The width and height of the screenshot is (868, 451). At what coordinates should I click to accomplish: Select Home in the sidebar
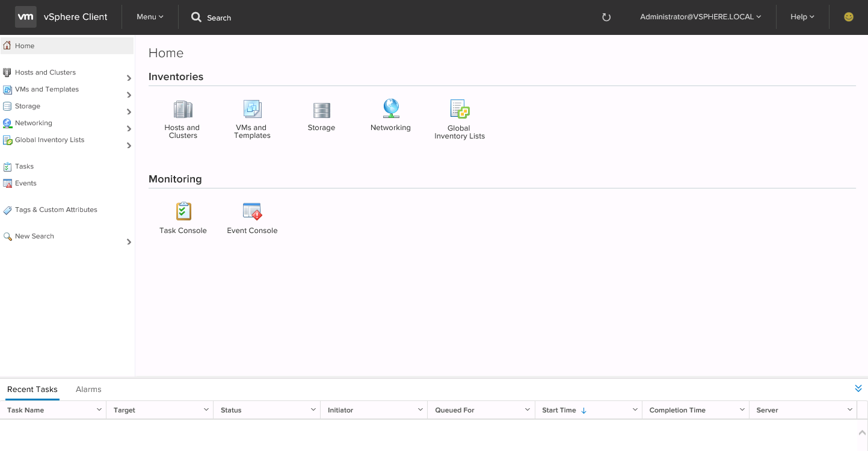(x=67, y=46)
